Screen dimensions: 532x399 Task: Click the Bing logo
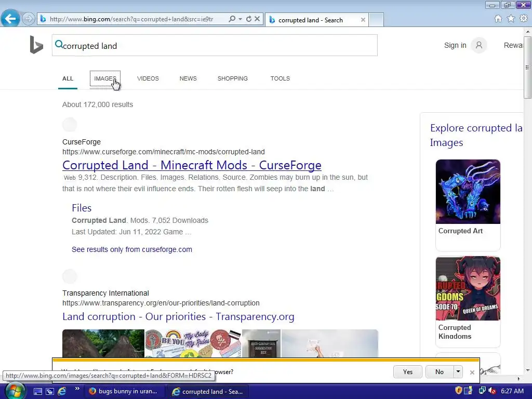click(x=36, y=45)
